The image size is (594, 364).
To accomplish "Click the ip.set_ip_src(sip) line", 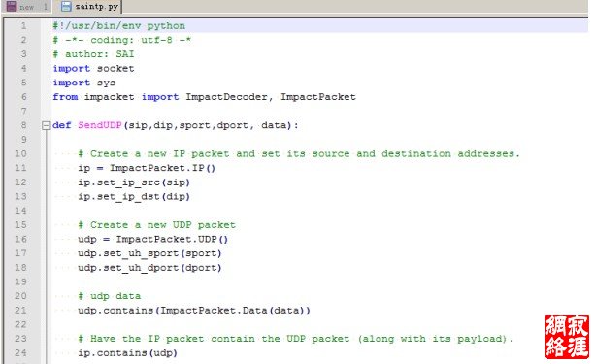I will pos(134,182).
